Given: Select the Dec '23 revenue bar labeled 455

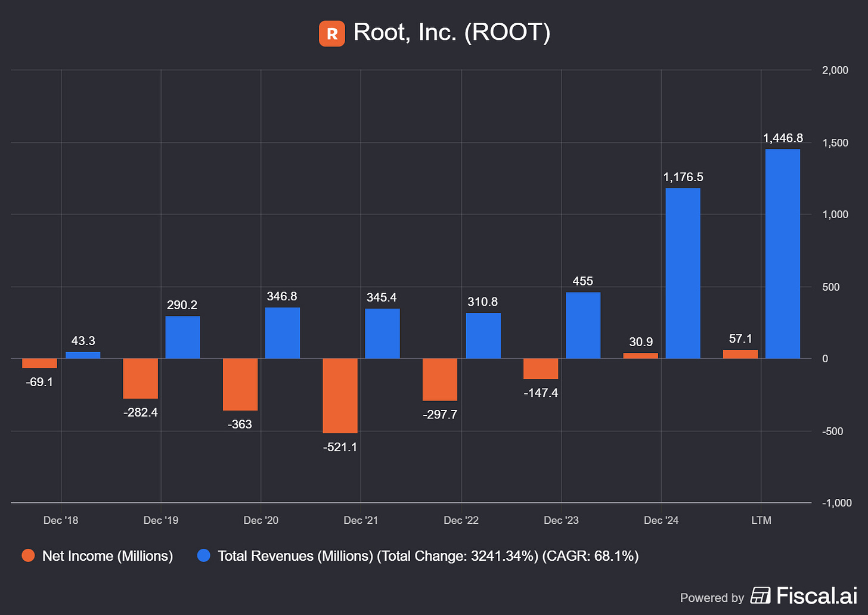Looking at the screenshot, I should click(583, 325).
